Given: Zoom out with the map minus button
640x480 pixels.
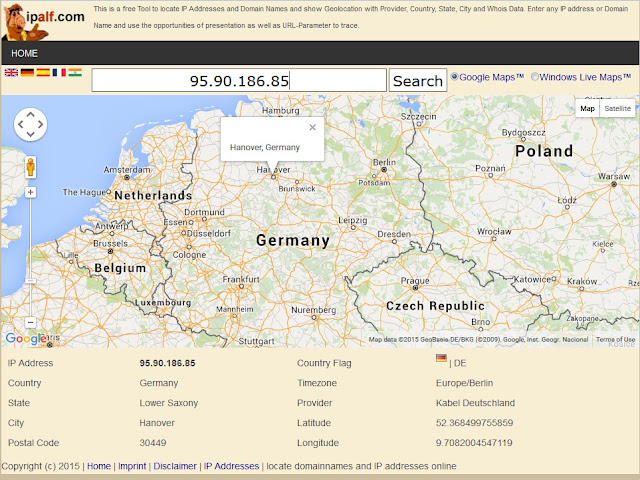Looking at the screenshot, I should (31, 322).
